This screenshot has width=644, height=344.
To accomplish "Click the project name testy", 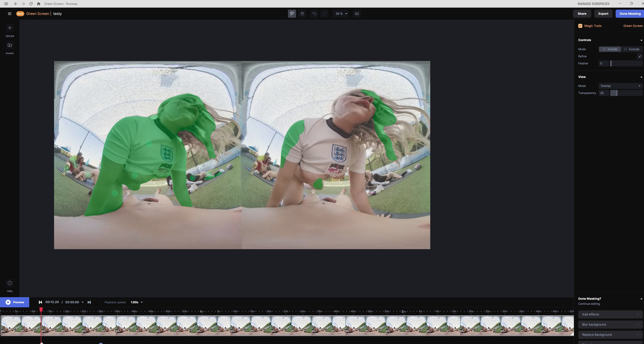I will (x=57, y=14).
